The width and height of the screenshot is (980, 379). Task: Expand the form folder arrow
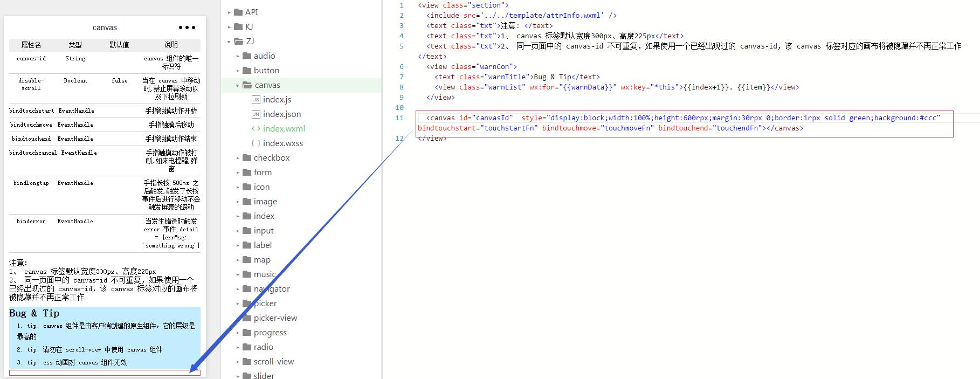point(238,172)
